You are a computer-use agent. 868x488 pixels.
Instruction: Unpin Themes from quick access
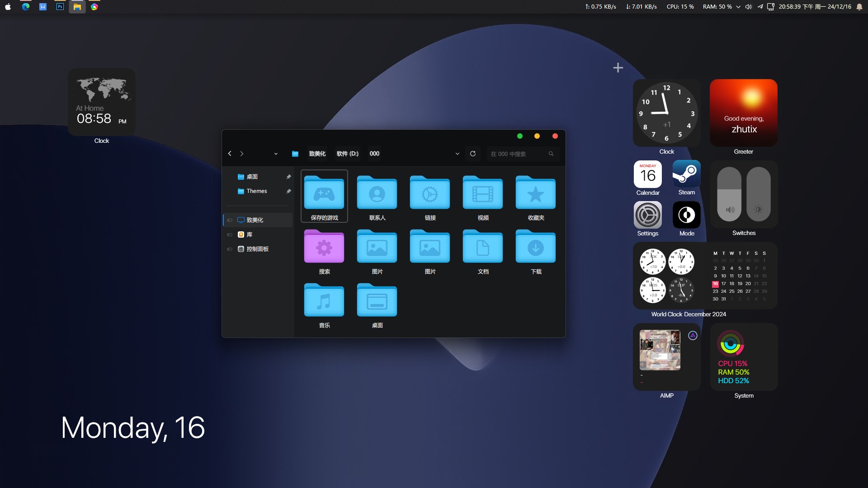coord(288,191)
